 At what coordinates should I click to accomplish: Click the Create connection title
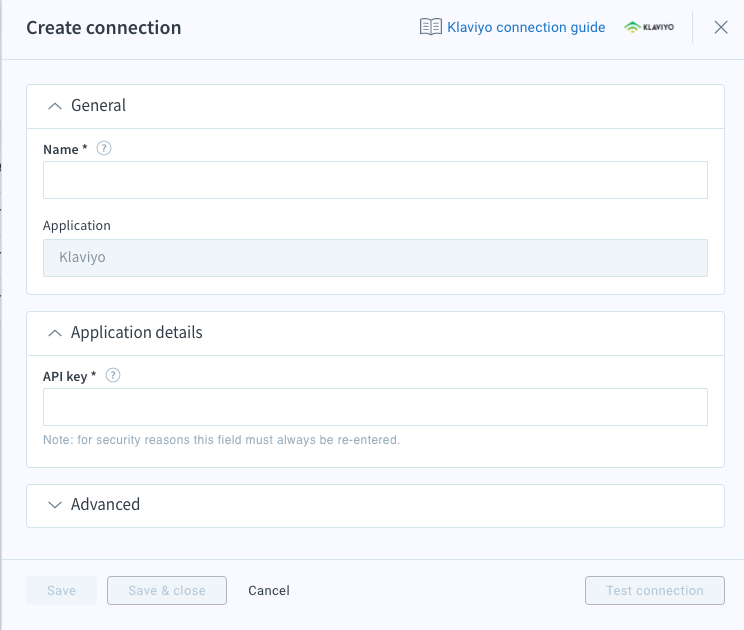point(103,28)
